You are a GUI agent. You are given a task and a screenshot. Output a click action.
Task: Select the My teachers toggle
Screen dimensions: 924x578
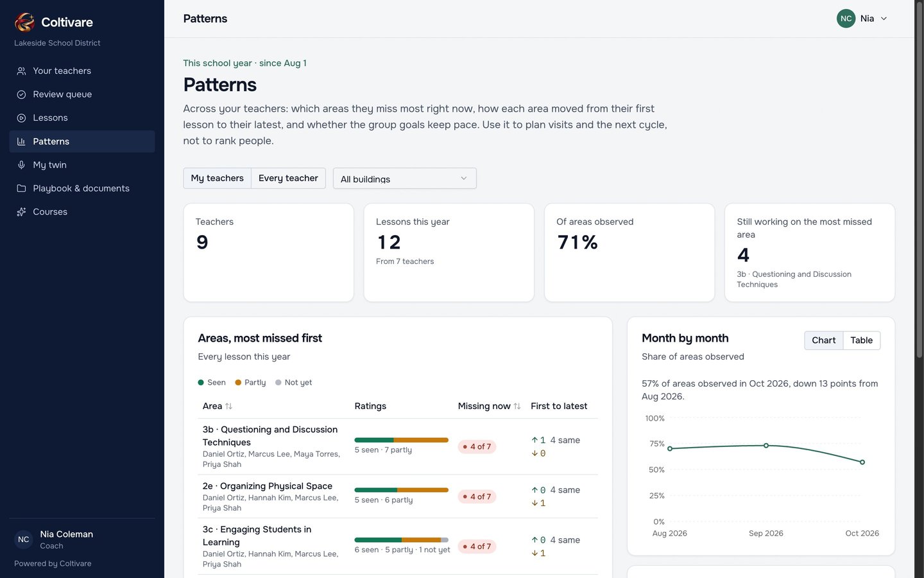coord(217,179)
